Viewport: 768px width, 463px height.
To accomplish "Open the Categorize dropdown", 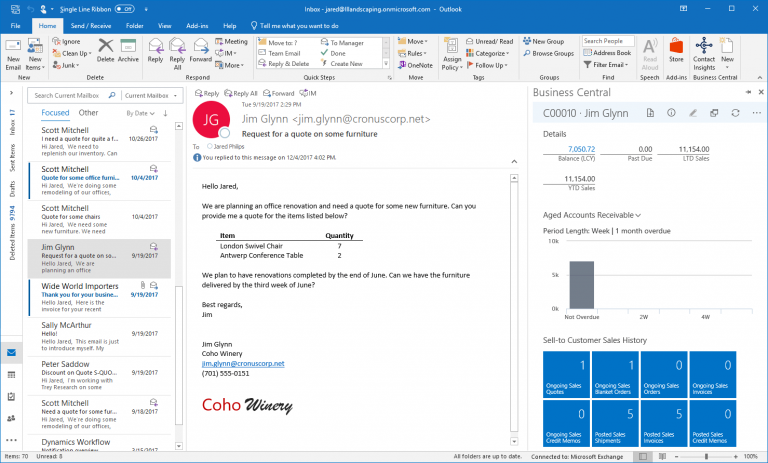I will [x=488, y=53].
